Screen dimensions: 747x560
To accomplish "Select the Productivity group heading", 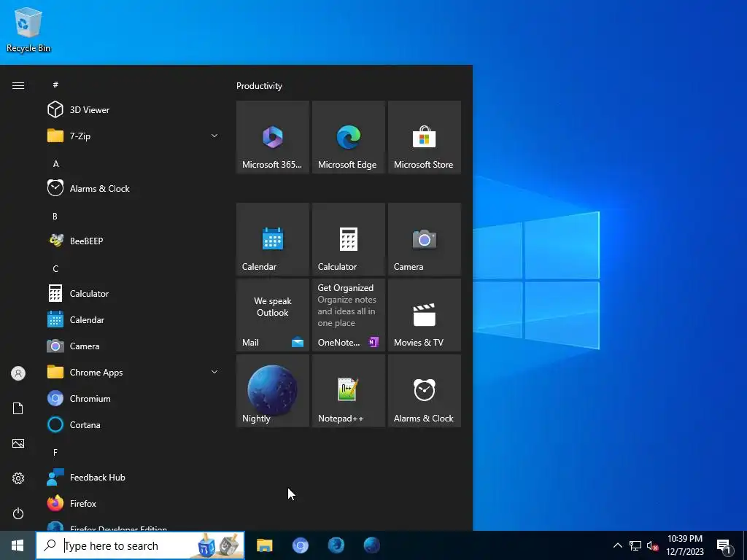I will (259, 86).
